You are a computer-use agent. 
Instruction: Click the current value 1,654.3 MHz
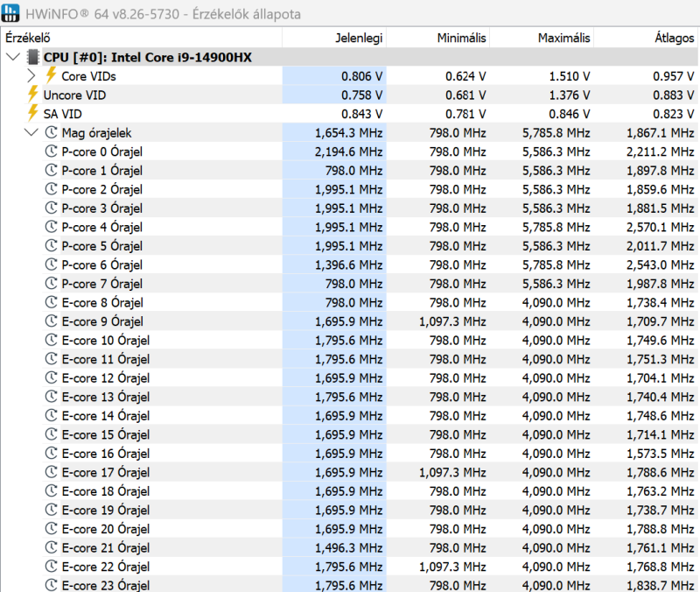(348, 133)
